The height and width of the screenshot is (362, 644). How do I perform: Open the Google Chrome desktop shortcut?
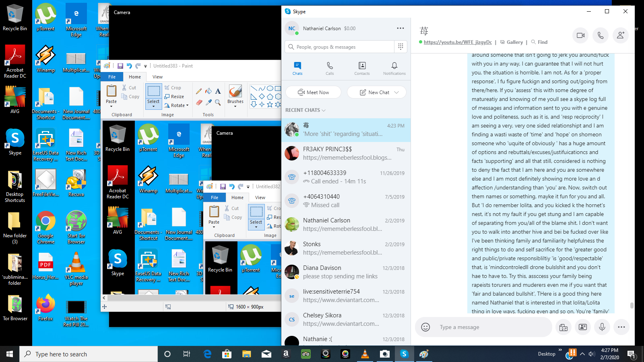click(46, 227)
